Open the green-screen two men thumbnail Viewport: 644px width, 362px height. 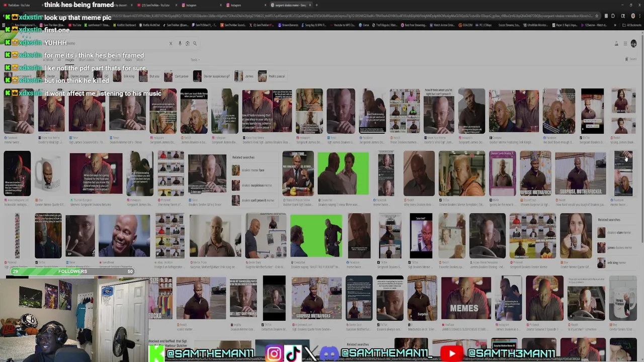[x=343, y=173]
